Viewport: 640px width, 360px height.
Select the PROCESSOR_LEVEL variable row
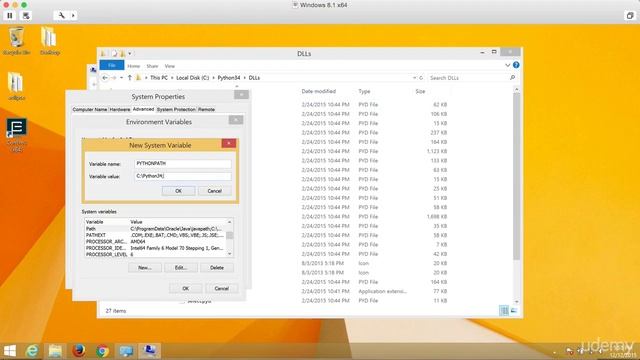155,254
